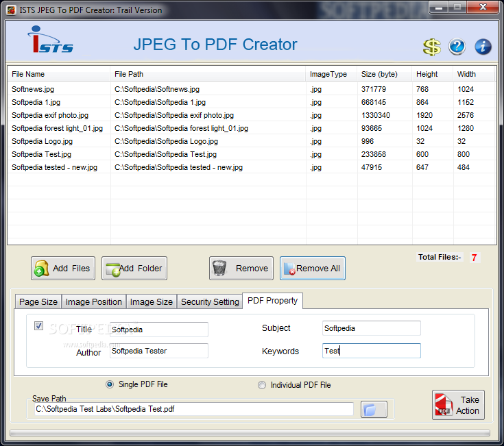This screenshot has width=504, height=446.
Task: Select the Softpedia 1.jpg file name
Action: (x=36, y=103)
